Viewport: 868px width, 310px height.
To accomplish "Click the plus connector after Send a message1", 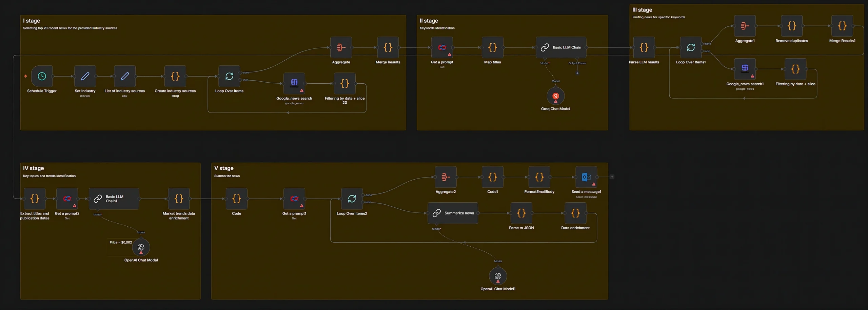I will pyautogui.click(x=612, y=177).
